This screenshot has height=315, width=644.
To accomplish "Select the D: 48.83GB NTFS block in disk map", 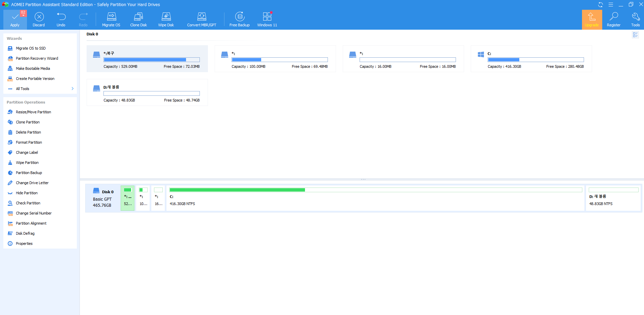I will [613, 198].
